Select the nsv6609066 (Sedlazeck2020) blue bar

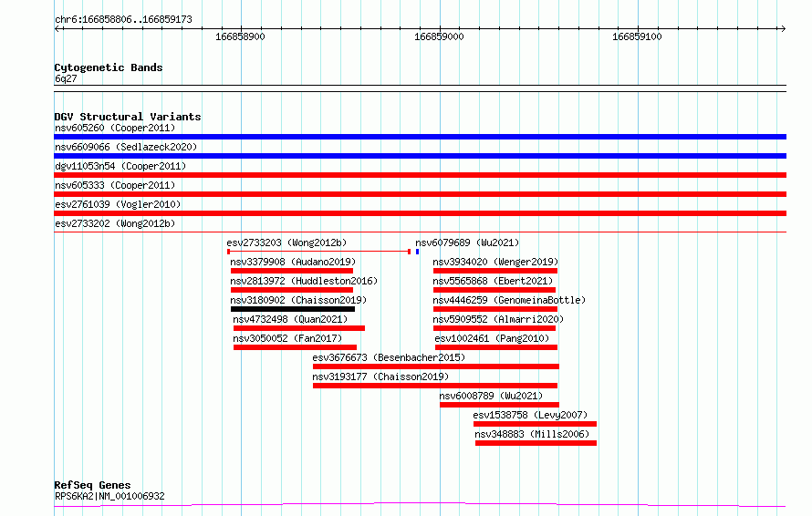pyautogui.click(x=420, y=156)
